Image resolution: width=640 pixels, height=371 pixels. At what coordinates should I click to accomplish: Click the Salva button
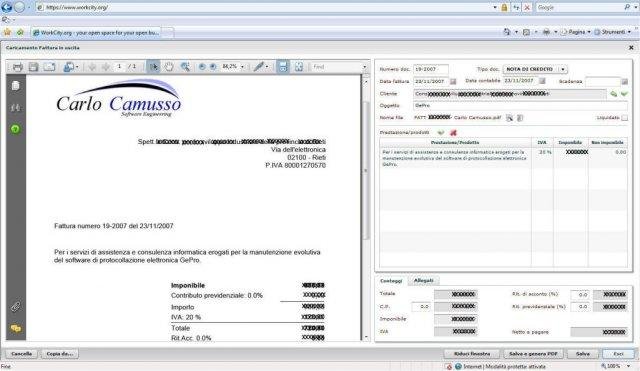click(x=582, y=354)
